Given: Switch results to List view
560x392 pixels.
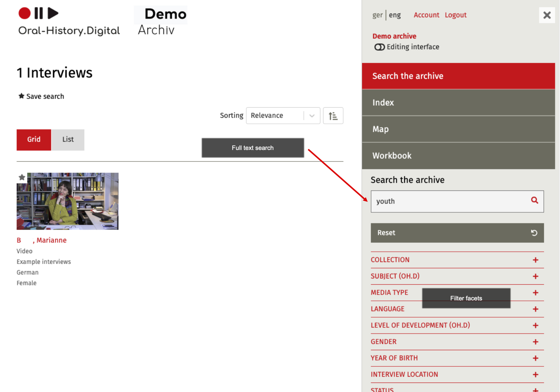Looking at the screenshot, I should [x=68, y=139].
